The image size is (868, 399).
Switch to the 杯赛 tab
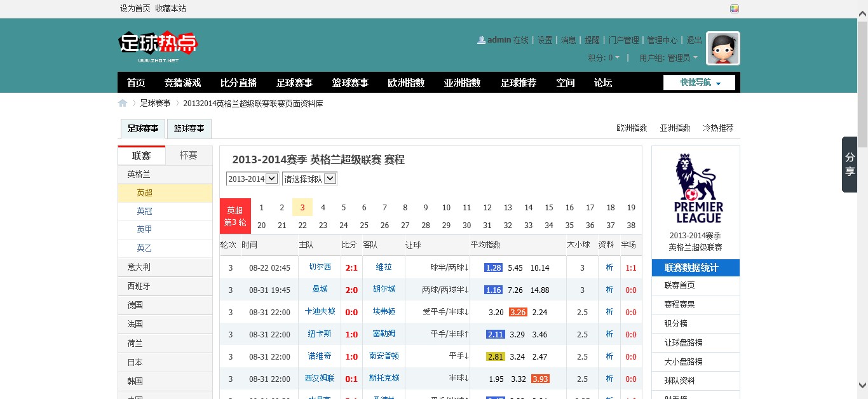pyautogui.click(x=189, y=156)
